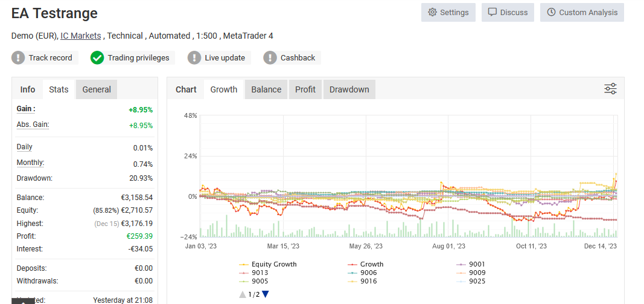Viewport: 644px width, 304px height.
Task: Toggle the 9006 legend series color marker
Action: click(x=353, y=273)
